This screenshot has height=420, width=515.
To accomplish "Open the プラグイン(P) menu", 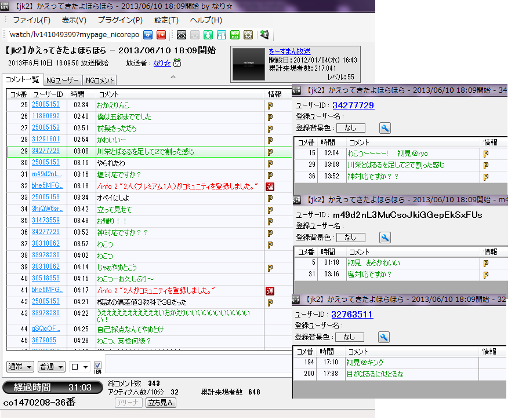I will [x=120, y=20].
